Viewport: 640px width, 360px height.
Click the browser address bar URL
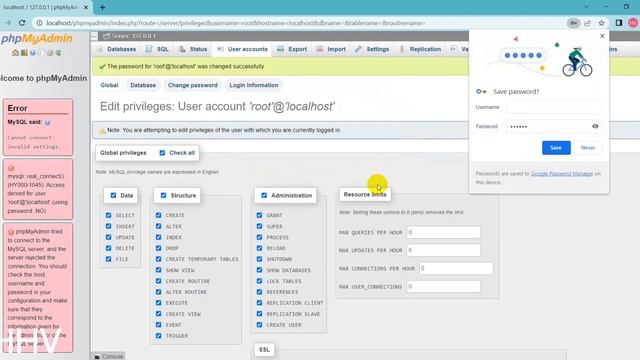(236, 23)
